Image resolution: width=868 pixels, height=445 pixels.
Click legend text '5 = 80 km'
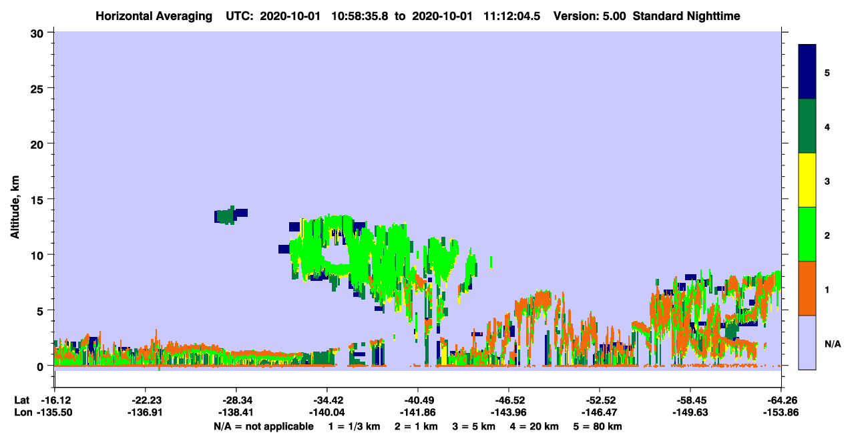coord(598,426)
